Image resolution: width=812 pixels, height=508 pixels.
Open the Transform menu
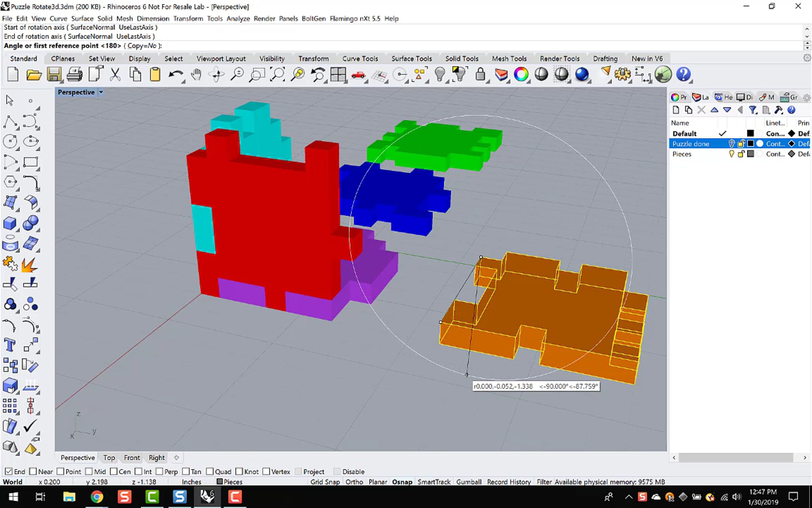pyautogui.click(x=188, y=19)
